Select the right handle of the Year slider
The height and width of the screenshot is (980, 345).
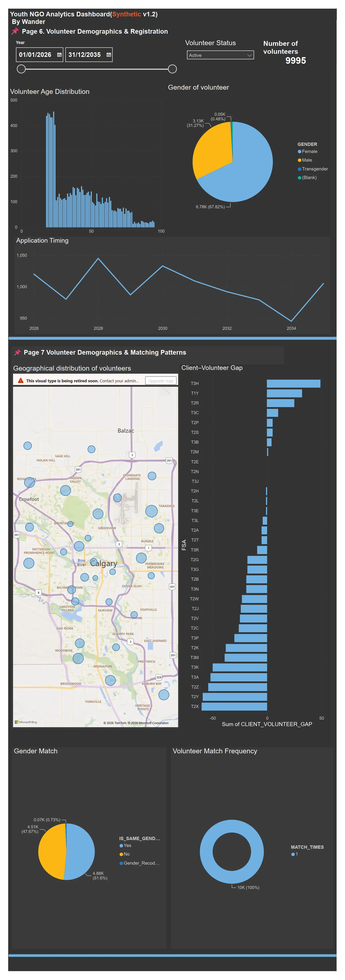[172, 69]
